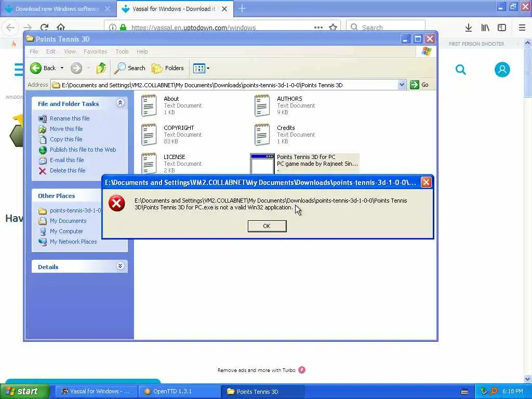The image size is (532, 399).
Task: Click the Back button in Explorer toolbar
Action: click(x=43, y=68)
